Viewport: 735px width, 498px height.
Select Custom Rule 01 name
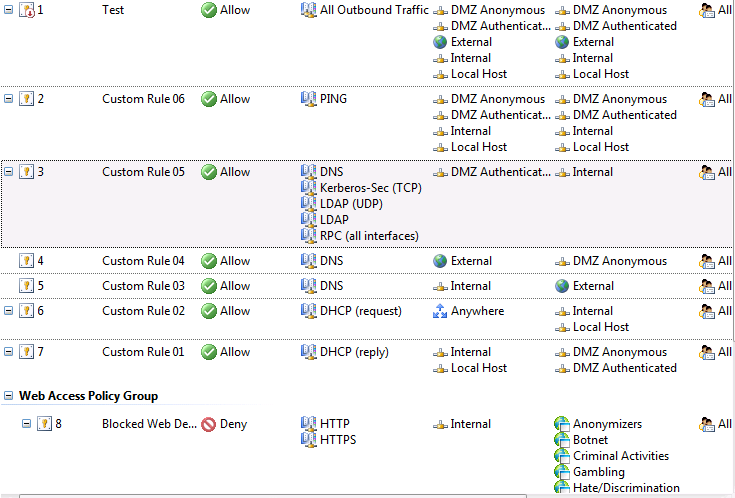click(143, 352)
